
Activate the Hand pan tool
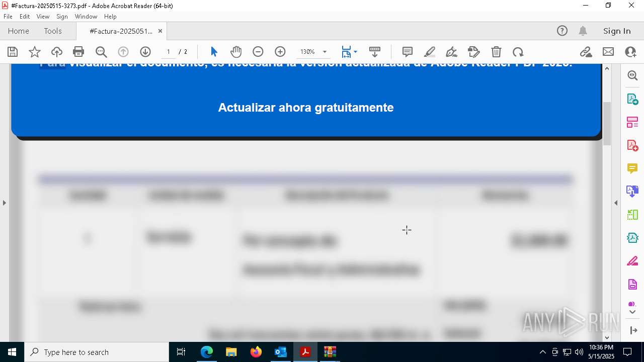pyautogui.click(x=236, y=52)
